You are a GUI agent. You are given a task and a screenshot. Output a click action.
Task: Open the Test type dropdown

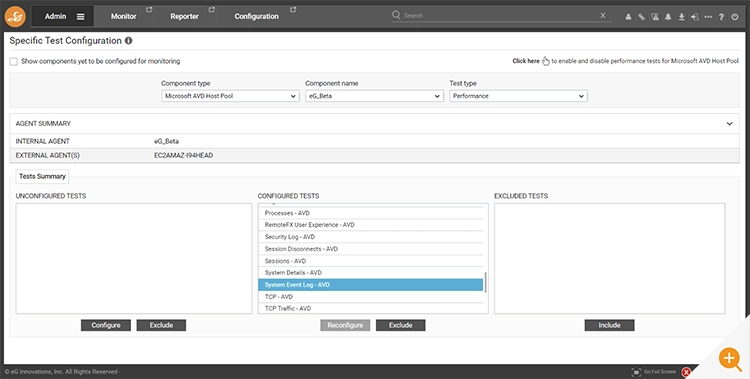[x=518, y=96]
